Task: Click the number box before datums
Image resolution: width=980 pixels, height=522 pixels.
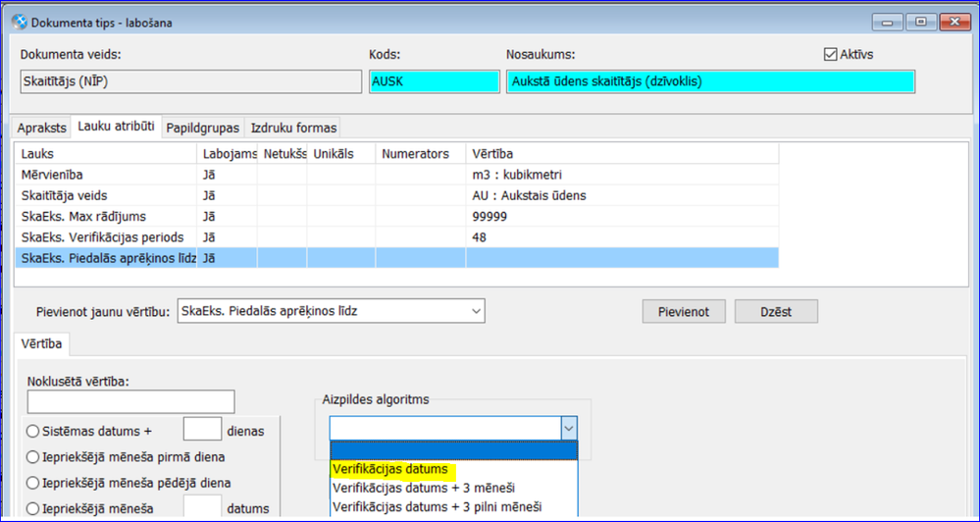Action: pos(202,505)
